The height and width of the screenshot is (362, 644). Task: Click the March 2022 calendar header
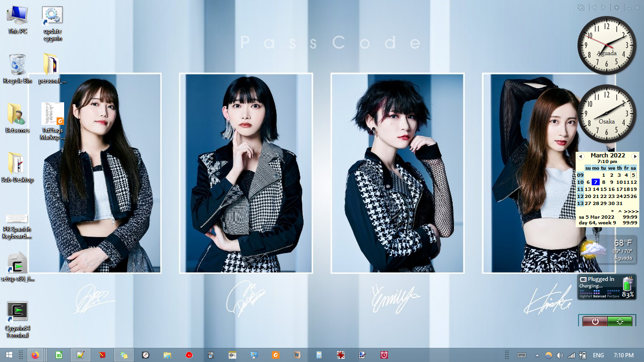point(608,155)
